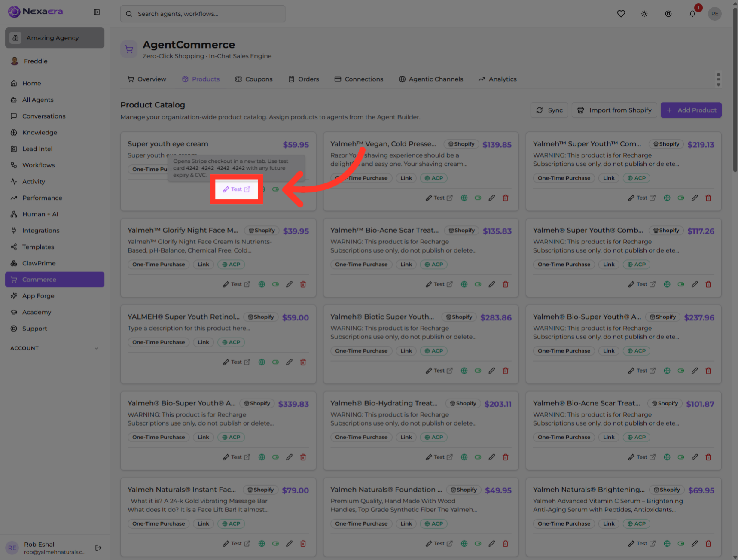Click globe icon on Yalmeh Naturals Foundation card
Viewport: 738px width, 560px height.
(464, 544)
